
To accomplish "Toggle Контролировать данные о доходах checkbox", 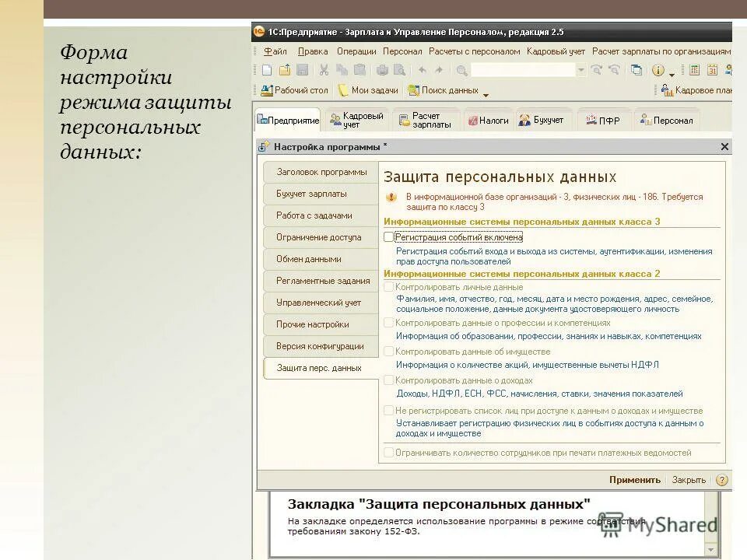I will coord(389,380).
